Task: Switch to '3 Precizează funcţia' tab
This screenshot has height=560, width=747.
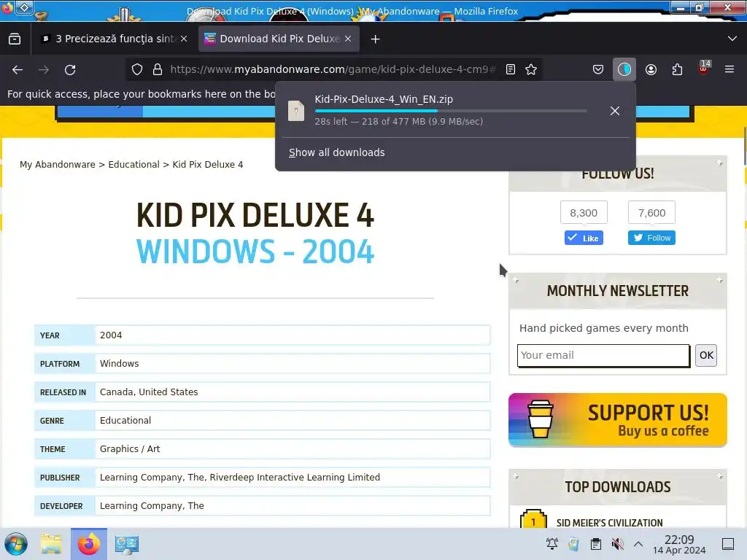Action: tap(115, 39)
